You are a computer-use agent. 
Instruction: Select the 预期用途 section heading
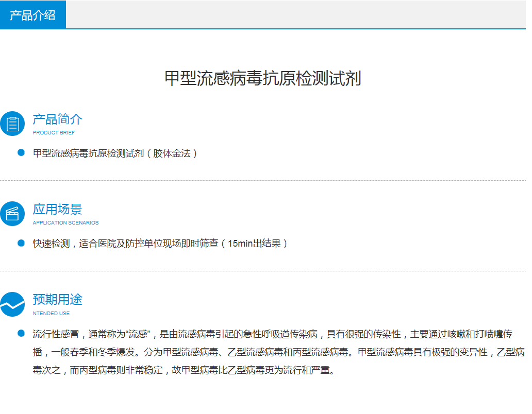57,300
